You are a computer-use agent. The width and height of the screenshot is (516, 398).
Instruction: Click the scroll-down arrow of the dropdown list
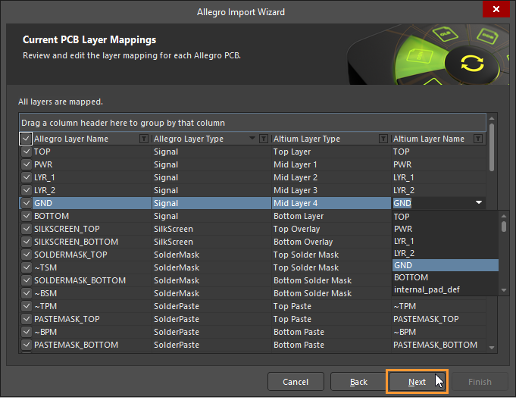(504, 290)
